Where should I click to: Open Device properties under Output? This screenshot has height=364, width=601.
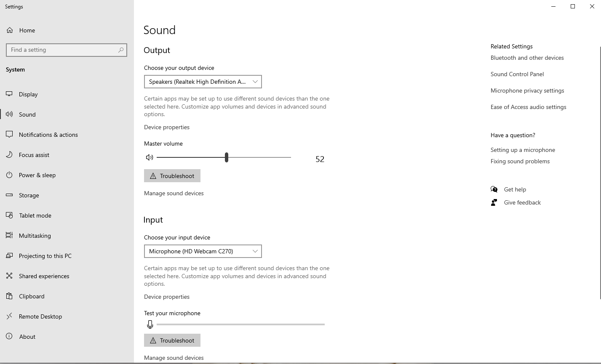[167, 127]
